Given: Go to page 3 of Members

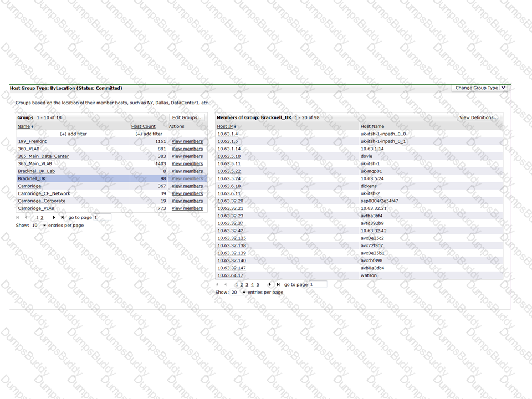Looking at the screenshot, I should pyautogui.click(x=247, y=285).
